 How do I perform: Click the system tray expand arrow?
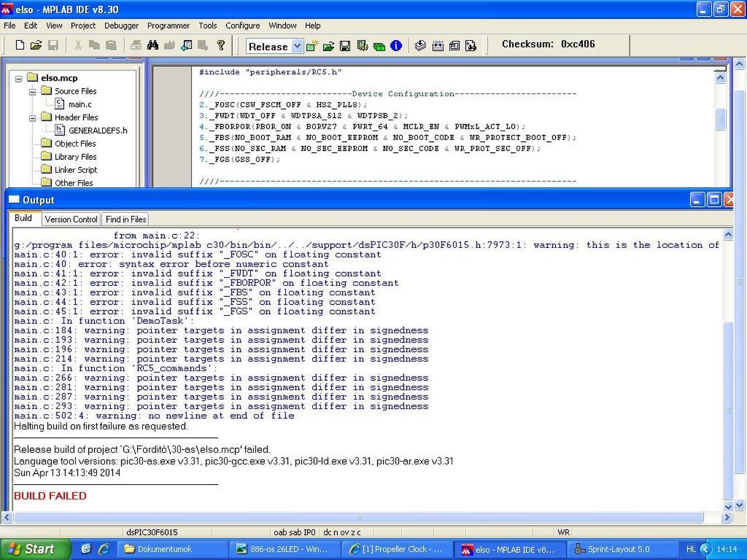(x=706, y=549)
